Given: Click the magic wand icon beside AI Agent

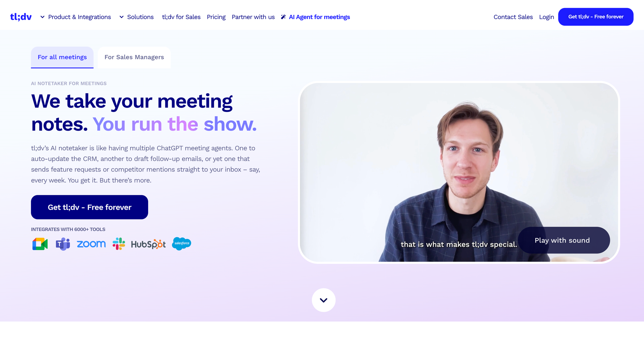Looking at the screenshot, I should pos(283,17).
